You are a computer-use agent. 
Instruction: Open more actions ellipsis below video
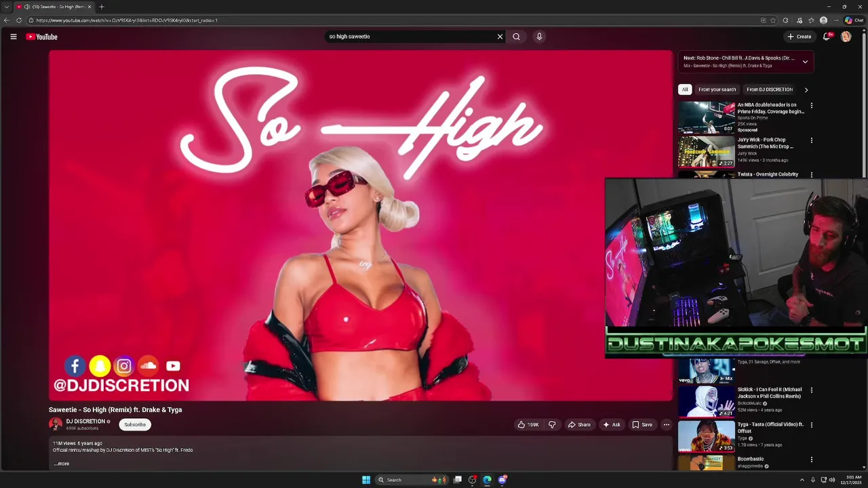667,425
